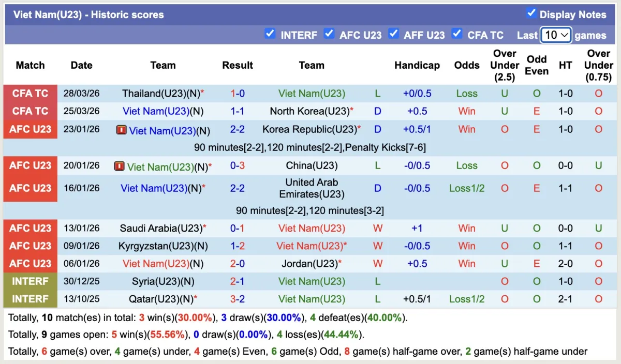Open the Last 10 games dropdown
Viewport: 621px width, 364px height.
coord(556,35)
